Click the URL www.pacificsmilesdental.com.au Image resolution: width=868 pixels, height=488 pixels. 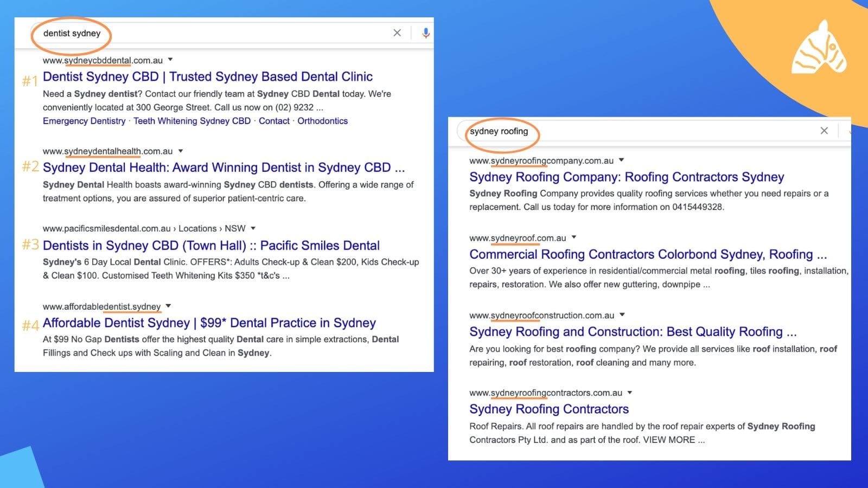(x=106, y=229)
